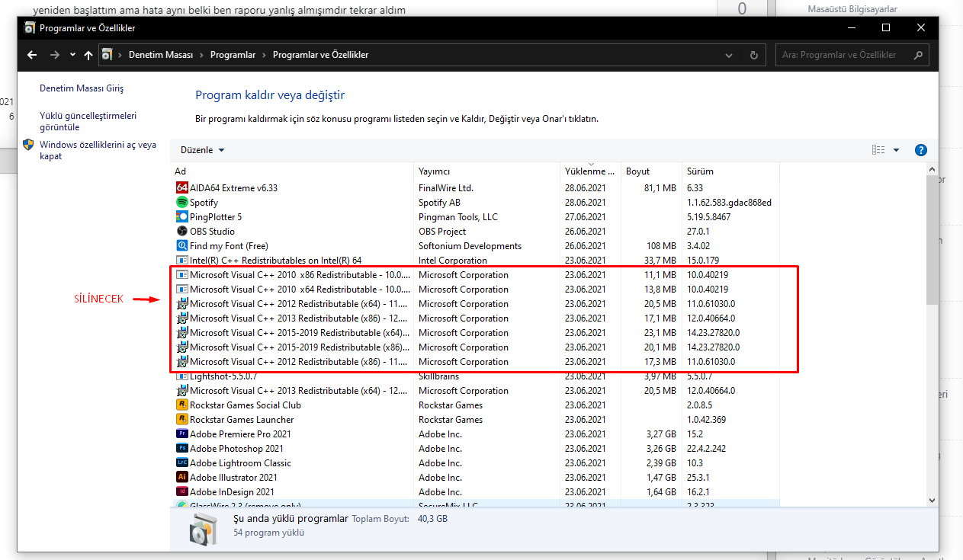Click the search magnifier icon

point(918,55)
